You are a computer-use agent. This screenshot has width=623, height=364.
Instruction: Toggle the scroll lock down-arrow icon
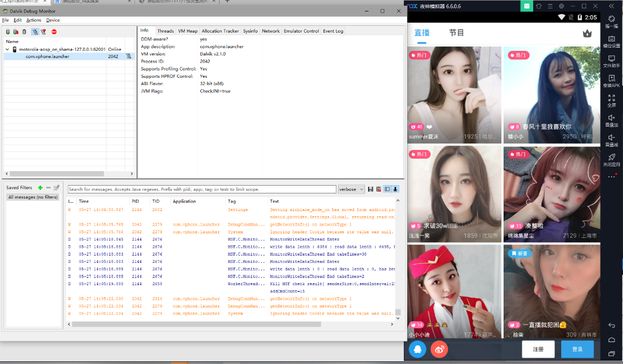coord(395,189)
